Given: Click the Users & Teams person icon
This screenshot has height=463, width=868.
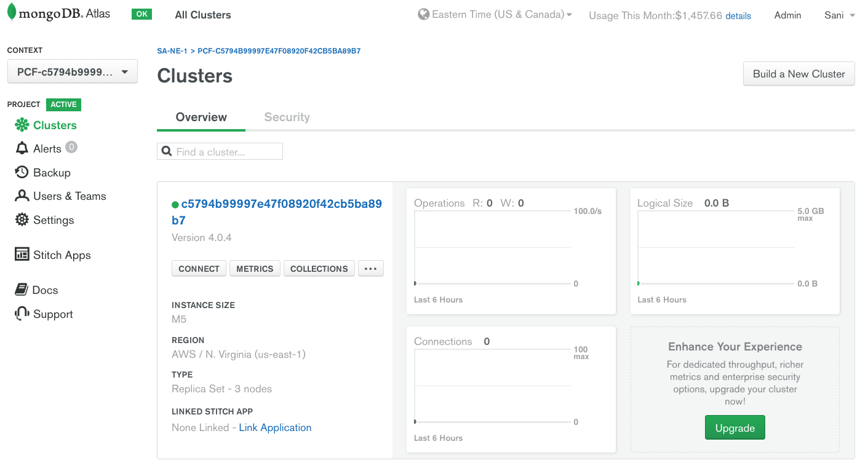Looking at the screenshot, I should [22, 196].
